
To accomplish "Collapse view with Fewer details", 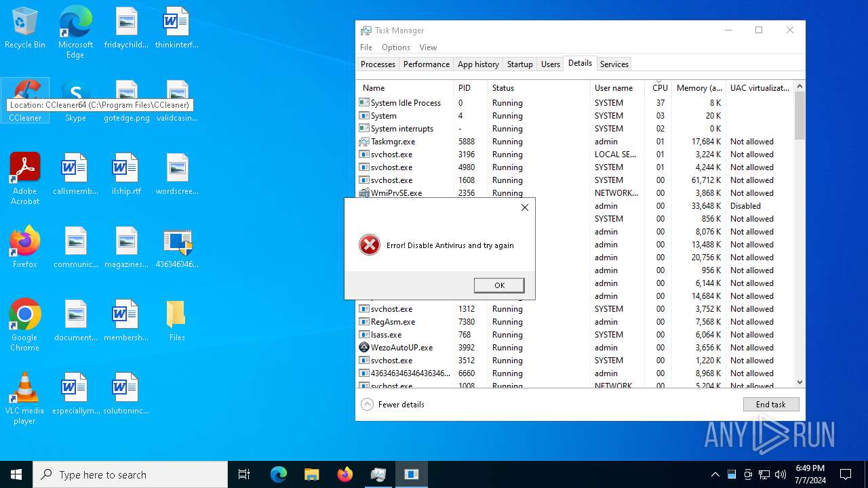I will pos(393,405).
